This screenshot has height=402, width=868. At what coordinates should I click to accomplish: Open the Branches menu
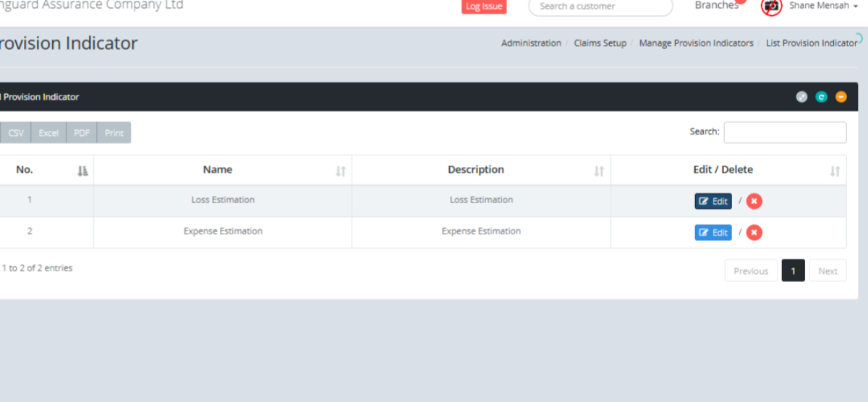tap(716, 6)
